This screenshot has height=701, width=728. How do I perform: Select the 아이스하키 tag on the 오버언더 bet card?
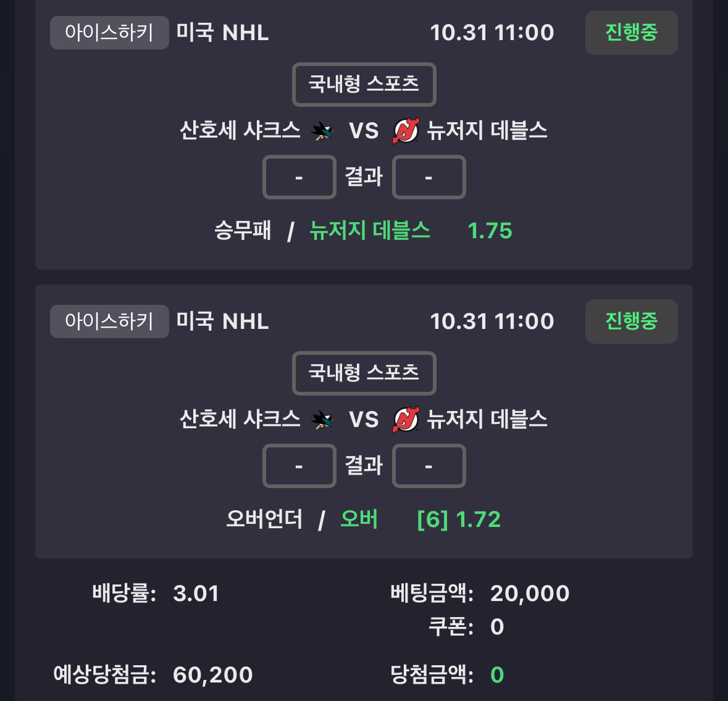coord(109,321)
